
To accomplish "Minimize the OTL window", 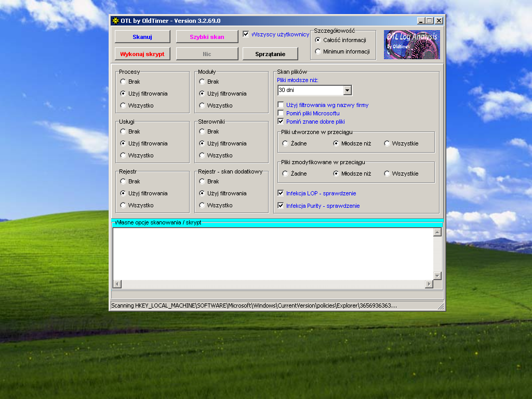I will pyautogui.click(x=421, y=21).
